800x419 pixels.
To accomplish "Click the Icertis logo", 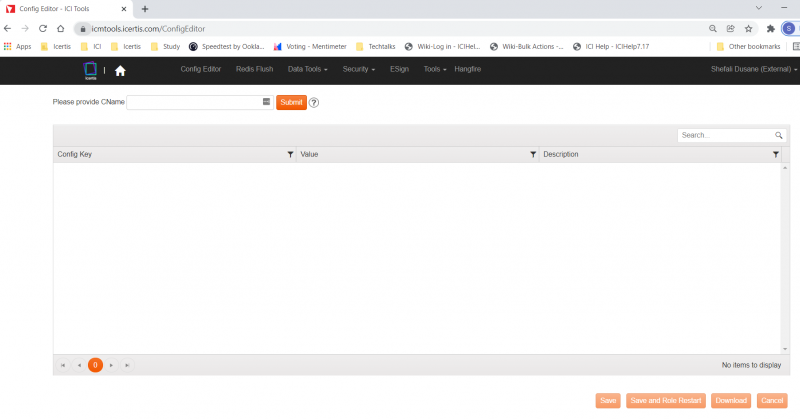I will pyautogui.click(x=90, y=70).
